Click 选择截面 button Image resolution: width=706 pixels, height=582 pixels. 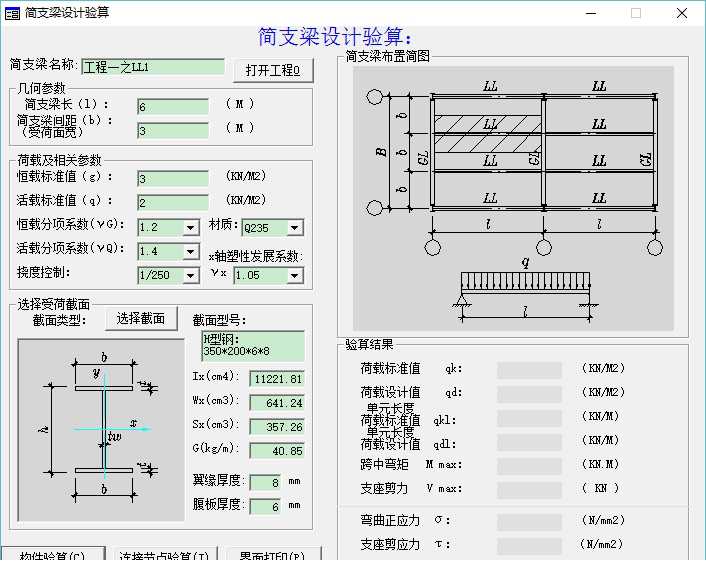pyautogui.click(x=141, y=319)
